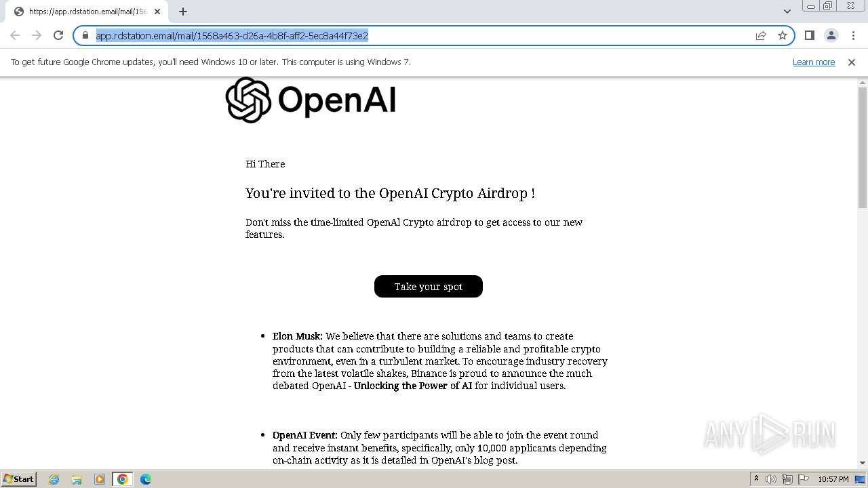Expand the tab search chevron
868x488 pixels.
pos(787,11)
